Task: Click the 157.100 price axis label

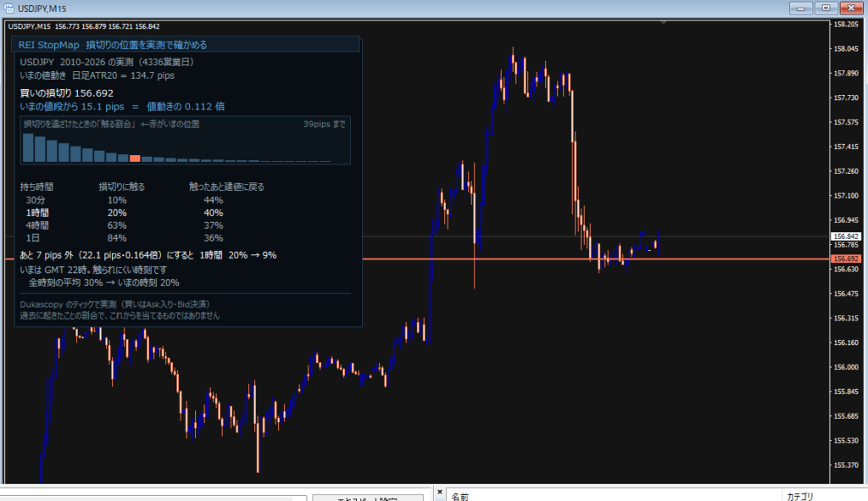Action: pyautogui.click(x=846, y=196)
